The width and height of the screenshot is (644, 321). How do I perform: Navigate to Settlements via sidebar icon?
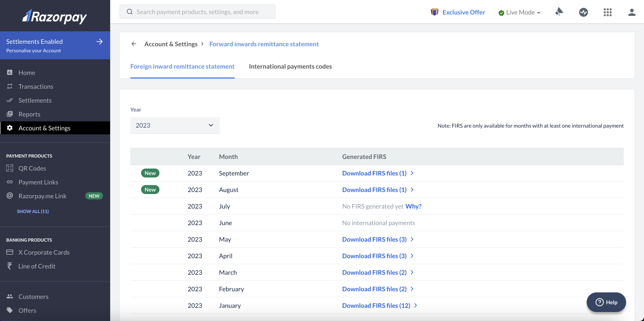(x=9, y=100)
